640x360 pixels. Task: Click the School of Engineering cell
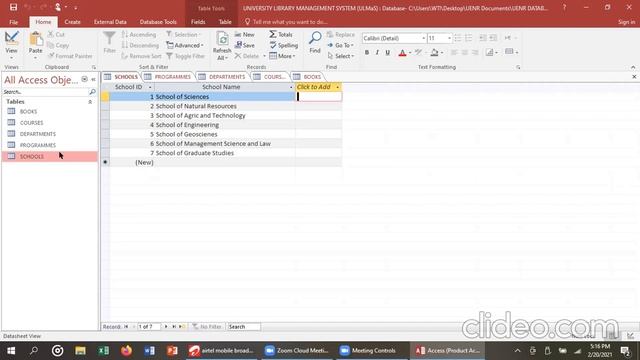click(224, 125)
